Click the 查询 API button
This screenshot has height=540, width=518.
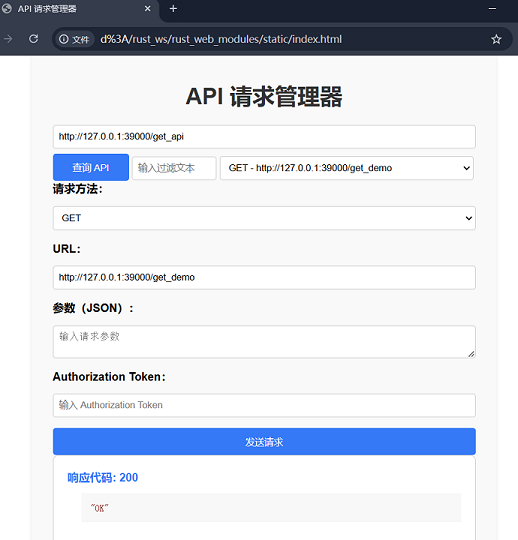91,167
